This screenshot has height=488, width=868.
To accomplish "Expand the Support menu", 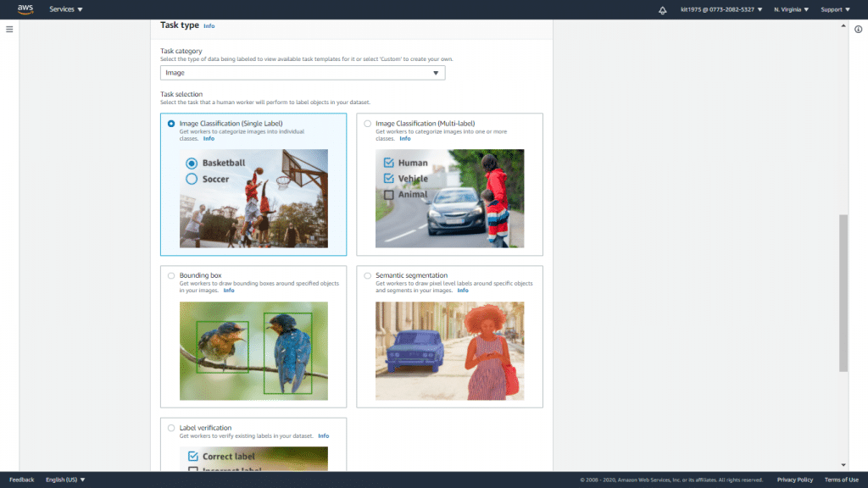I will click(835, 9).
